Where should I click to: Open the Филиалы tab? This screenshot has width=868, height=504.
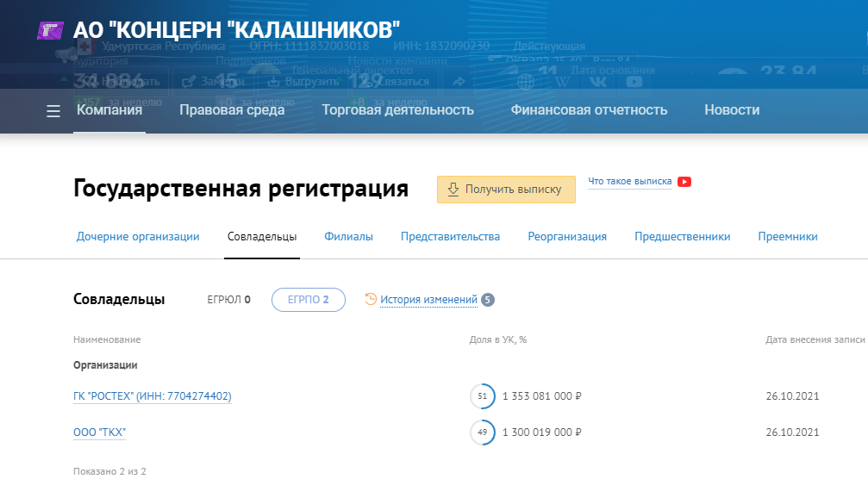pyautogui.click(x=348, y=237)
